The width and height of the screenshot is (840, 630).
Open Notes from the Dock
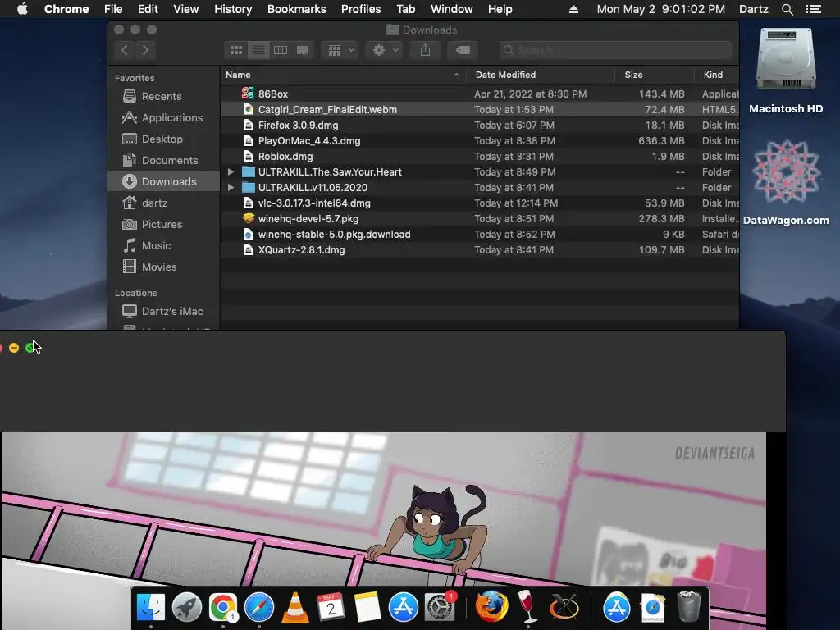coord(367,607)
